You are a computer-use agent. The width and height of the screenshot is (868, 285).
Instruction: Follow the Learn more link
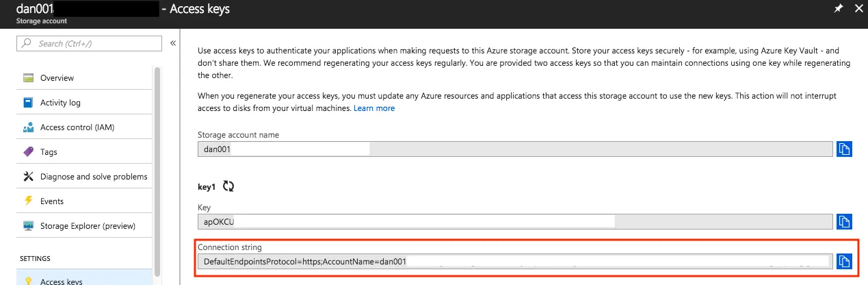coord(374,108)
